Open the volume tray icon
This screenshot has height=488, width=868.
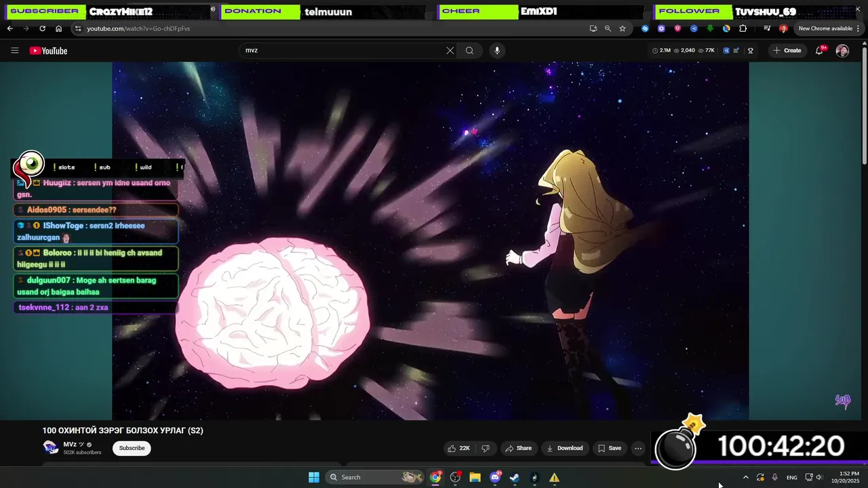(819, 477)
